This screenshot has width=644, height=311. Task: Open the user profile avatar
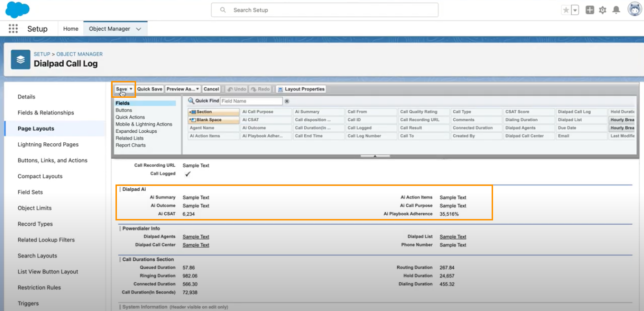(634, 10)
